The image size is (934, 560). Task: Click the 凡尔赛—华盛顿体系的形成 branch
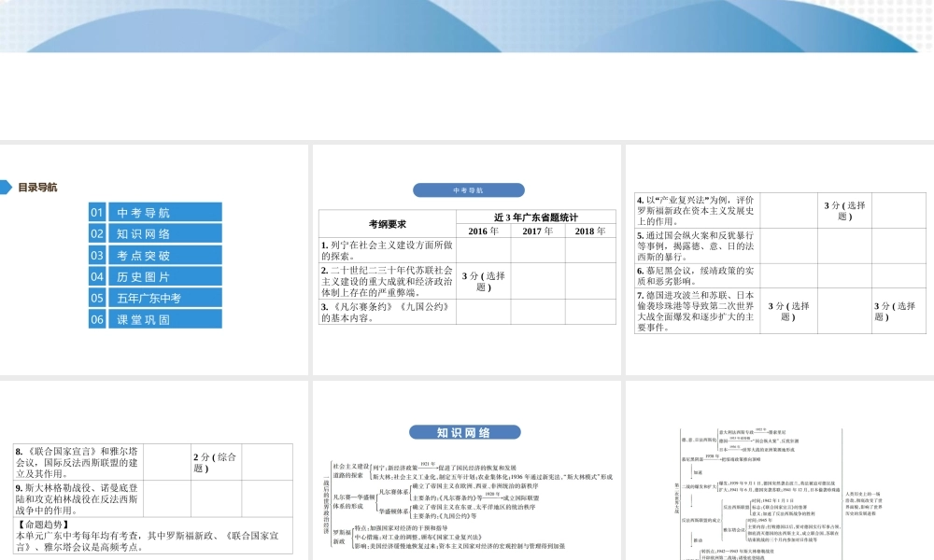[353, 502]
